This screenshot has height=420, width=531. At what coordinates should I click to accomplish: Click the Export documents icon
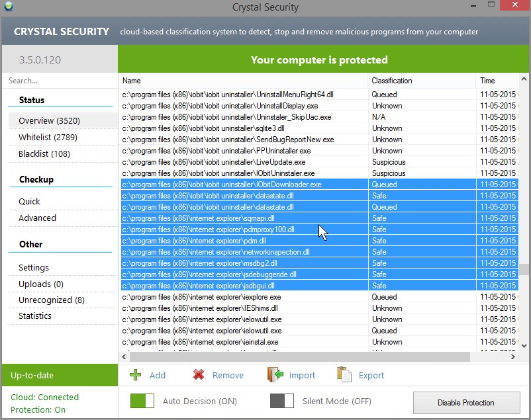point(344,375)
